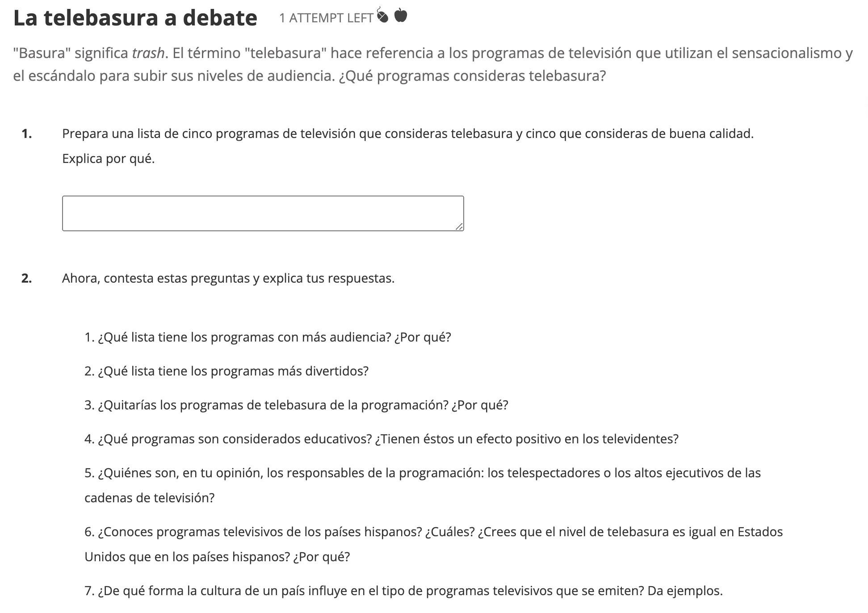Click the italic word "trash" in the intro

click(148, 53)
